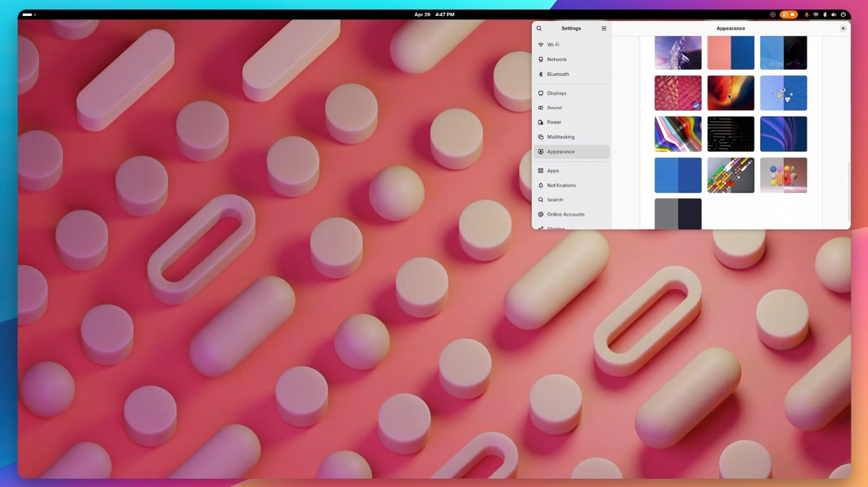Click the Sound speaker icon in sidebar
Screen dimensions: 868x487
coord(541,108)
